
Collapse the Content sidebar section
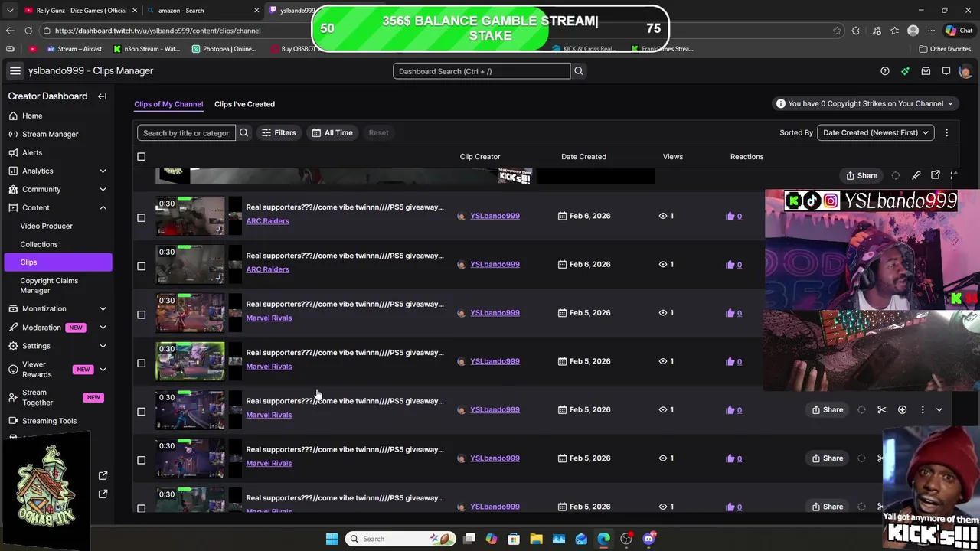tap(103, 208)
